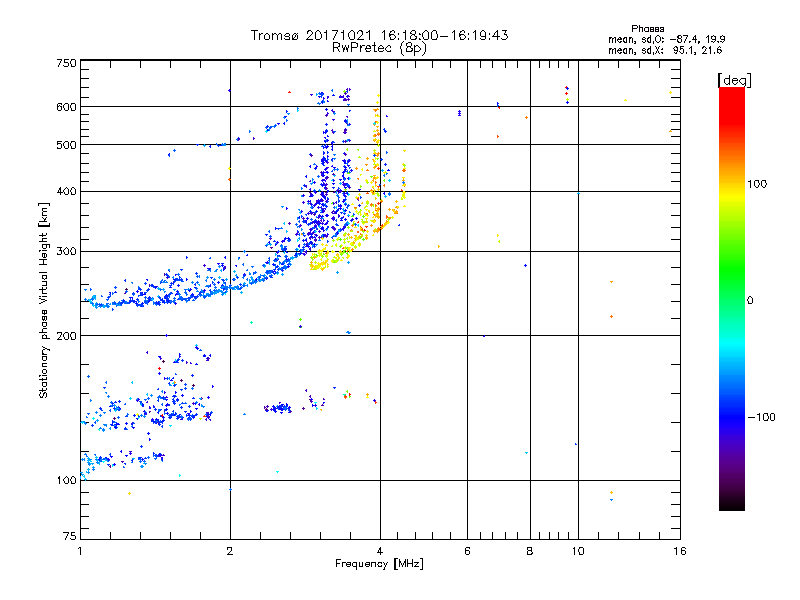
Task: Click the x-axis tick label "16"
Action: tap(680, 551)
